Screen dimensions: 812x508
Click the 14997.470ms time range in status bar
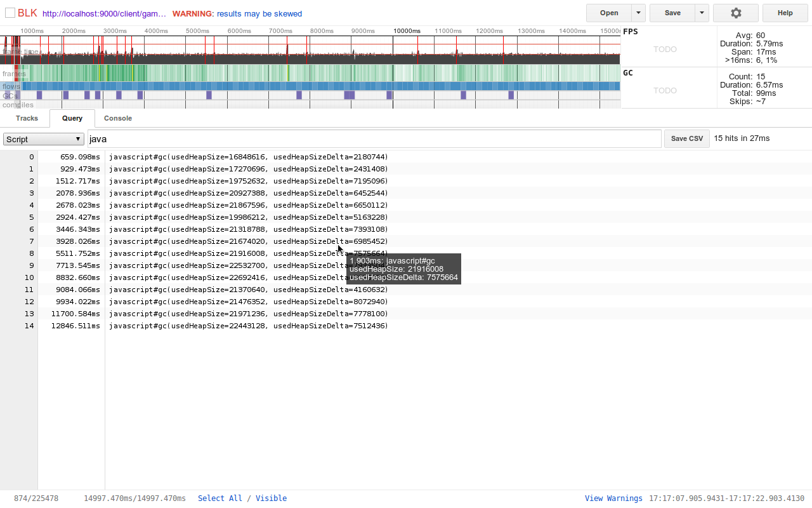(x=135, y=498)
